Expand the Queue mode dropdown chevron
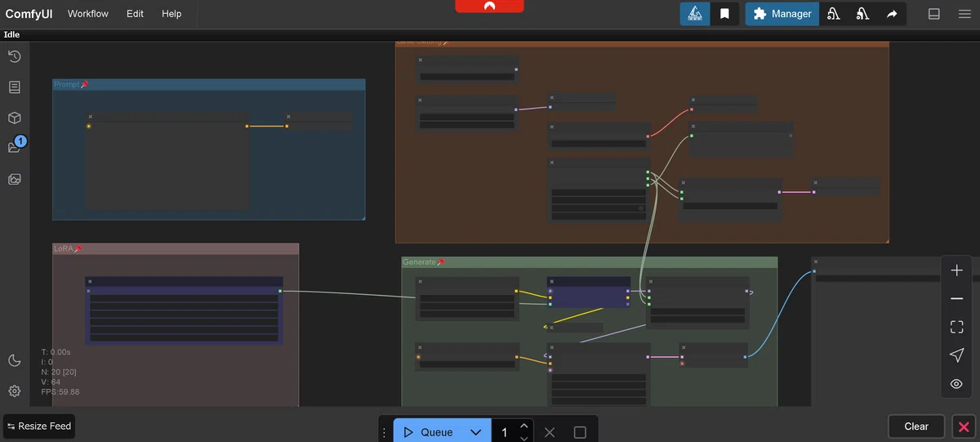 click(x=476, y=432)
